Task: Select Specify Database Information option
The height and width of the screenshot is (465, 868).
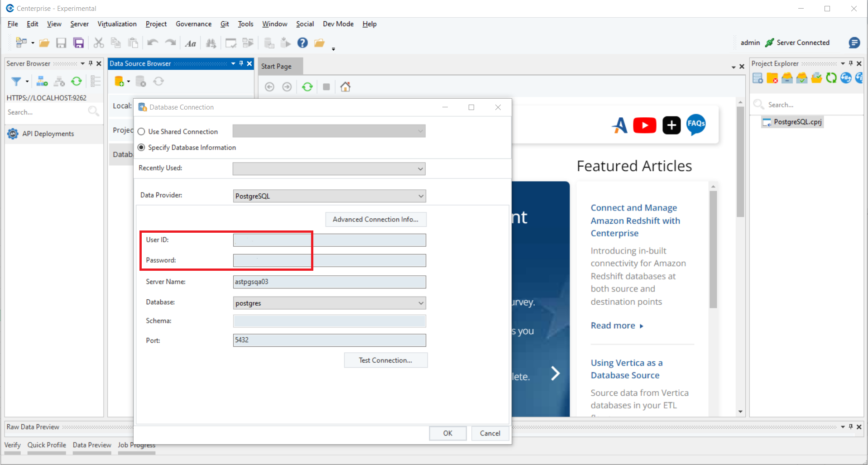Action: 142,148
